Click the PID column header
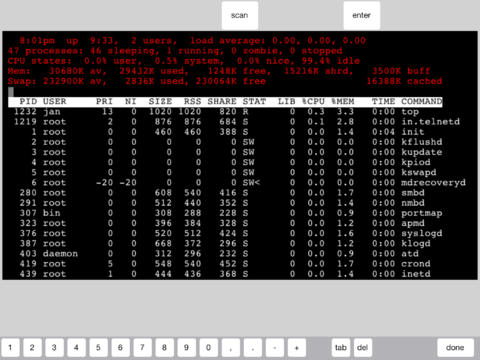Viewport: 480px width, 360px height. pos(28,101)
